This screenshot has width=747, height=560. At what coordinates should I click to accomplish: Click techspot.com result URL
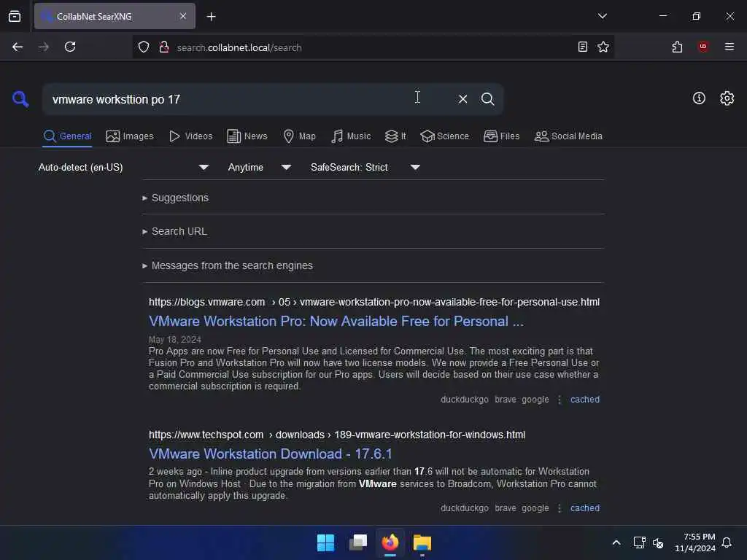point(337,435)
